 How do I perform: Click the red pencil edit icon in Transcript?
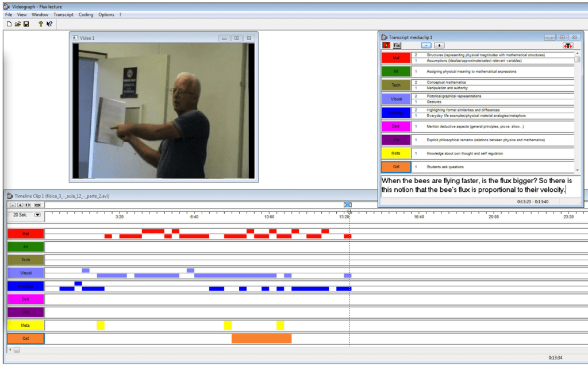386,45
